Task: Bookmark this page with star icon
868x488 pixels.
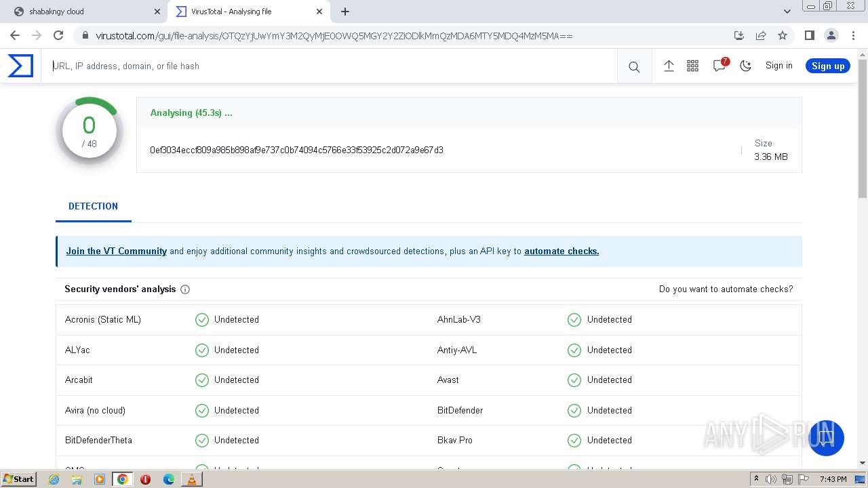Action: click(x=783, y=35)
